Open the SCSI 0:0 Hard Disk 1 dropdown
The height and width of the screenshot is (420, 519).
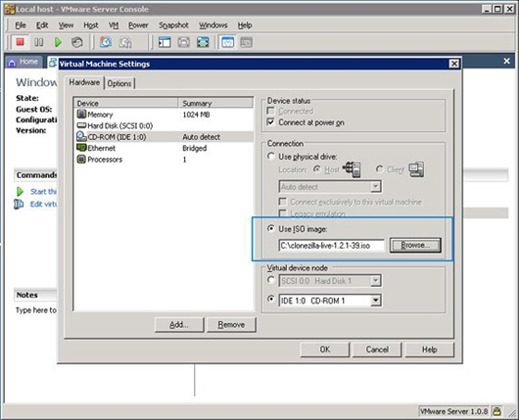click(x=375, y=281)
